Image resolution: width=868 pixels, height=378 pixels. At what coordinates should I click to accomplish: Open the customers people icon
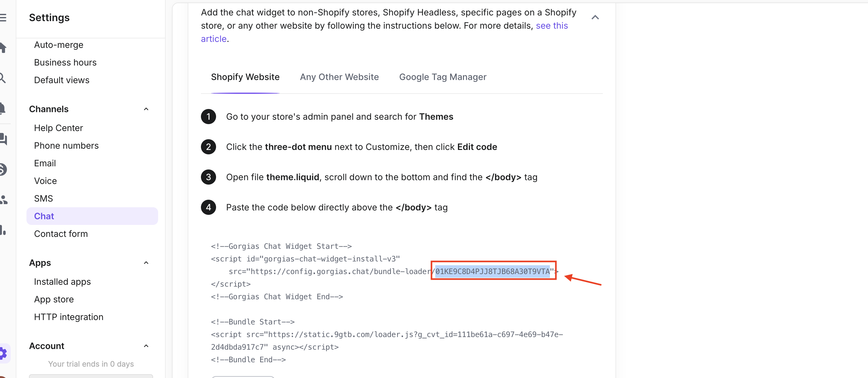[3, 199]
